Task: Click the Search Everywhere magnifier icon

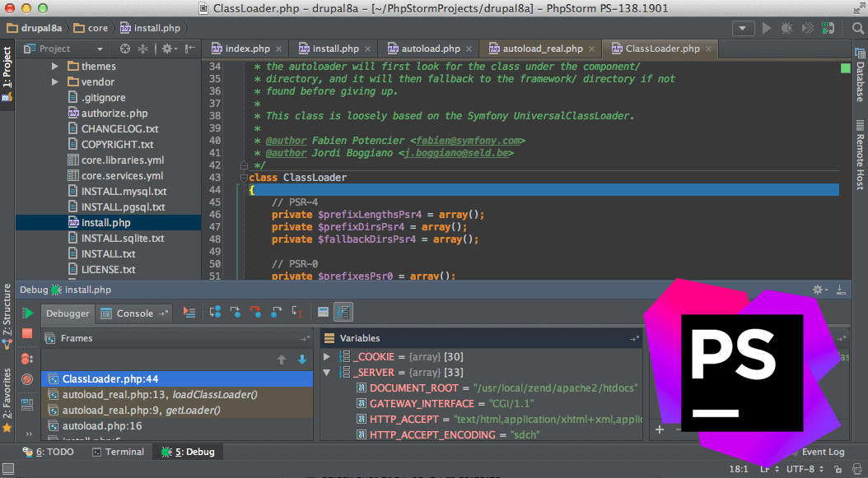Action: tap(857, 28)
